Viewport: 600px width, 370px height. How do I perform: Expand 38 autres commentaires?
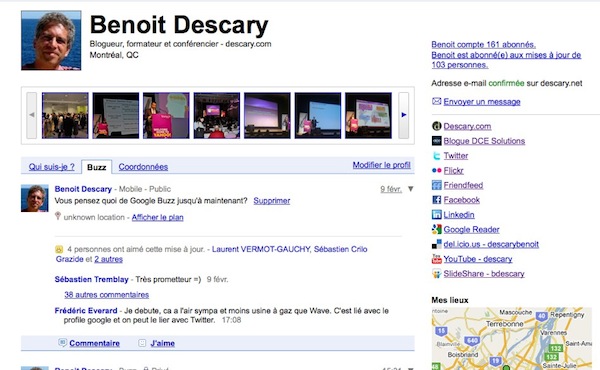[106, 295]
